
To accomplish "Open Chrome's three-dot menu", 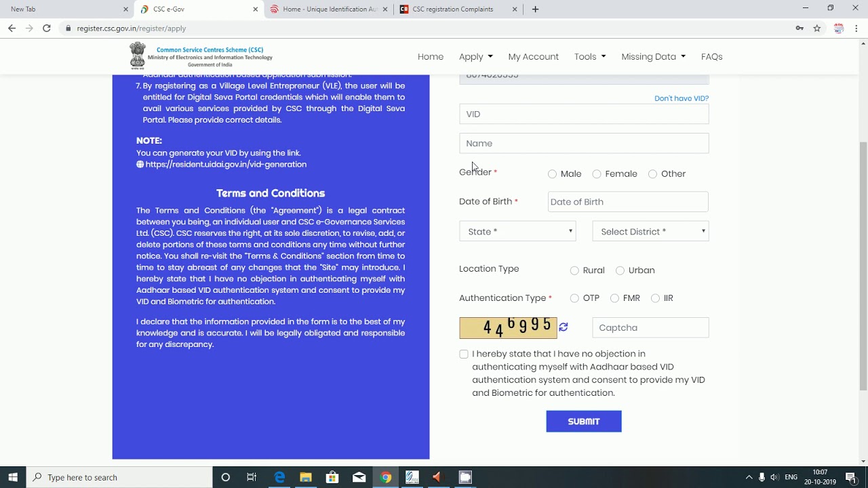I will [x=856, y=28].
